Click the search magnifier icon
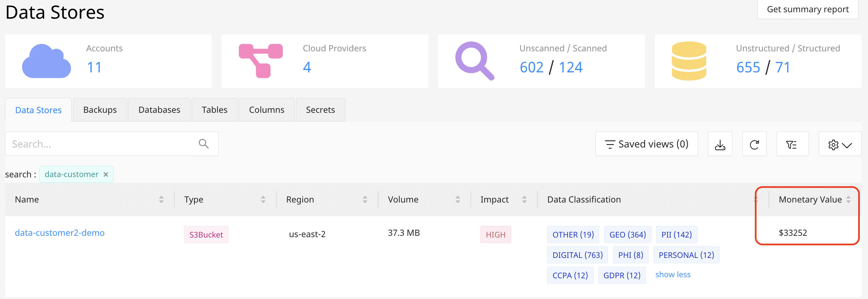The width and height of the screenshot is (868, 299). [204, 144]
